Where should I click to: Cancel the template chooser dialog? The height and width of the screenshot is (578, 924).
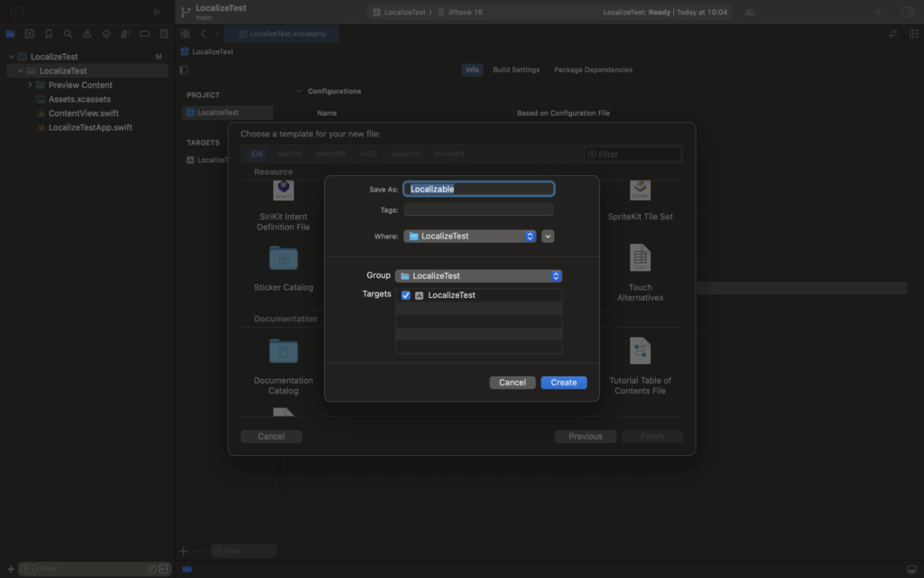271,436
